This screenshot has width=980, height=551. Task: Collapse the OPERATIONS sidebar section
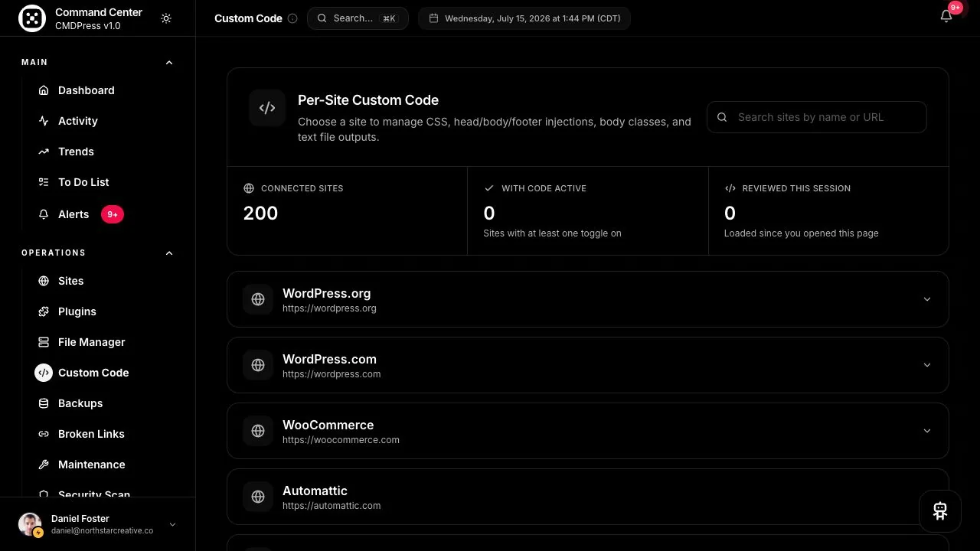(169, 253)
